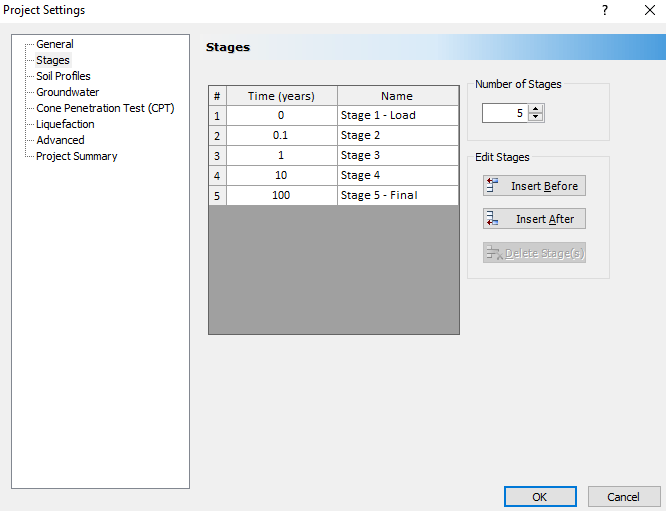Click the Number of Stages input field
This screenshot has width=666, height=511.
505,113
